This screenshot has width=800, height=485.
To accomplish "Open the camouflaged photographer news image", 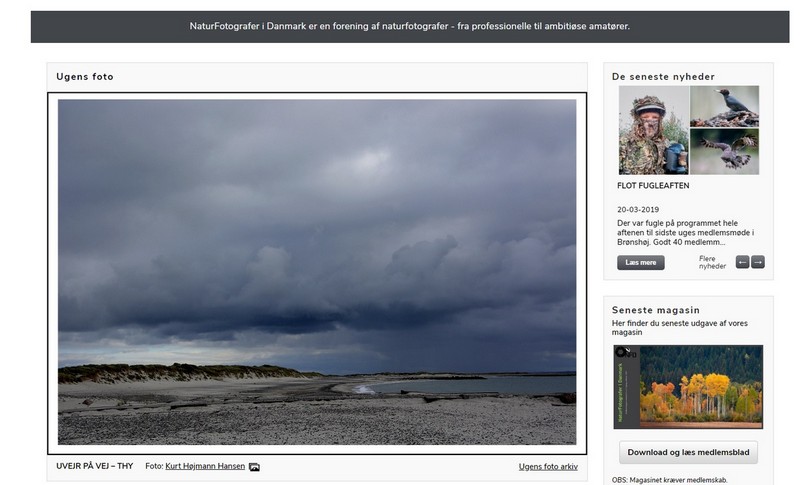I will [x=654, y=130].
